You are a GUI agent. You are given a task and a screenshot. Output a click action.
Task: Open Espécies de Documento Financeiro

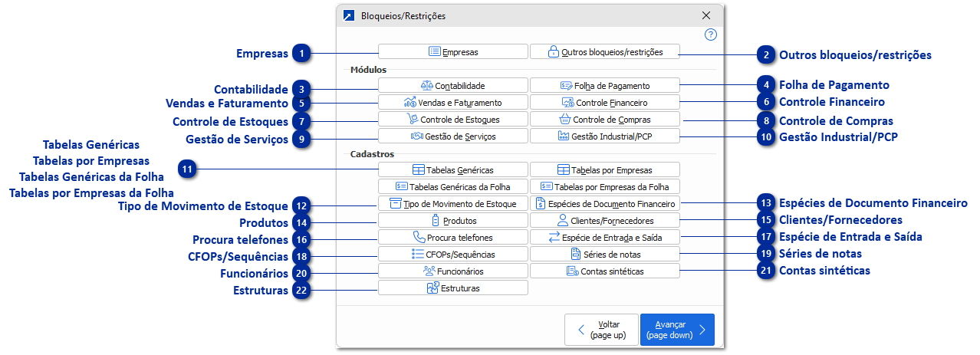[604, 204]
